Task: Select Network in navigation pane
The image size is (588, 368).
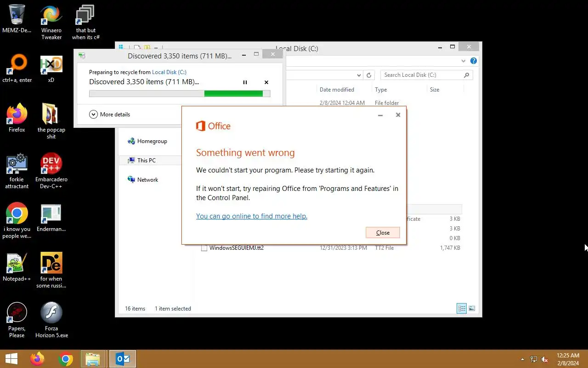Action: (x=143, y=180)
